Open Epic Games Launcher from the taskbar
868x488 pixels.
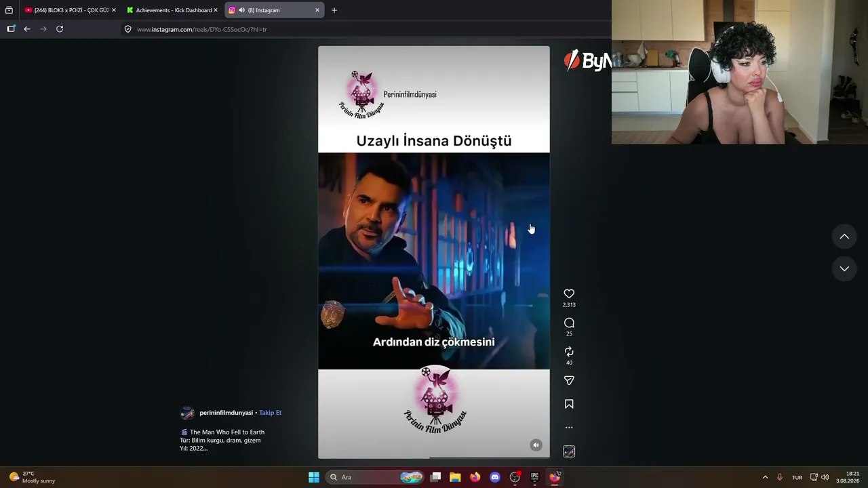[534, 477]
